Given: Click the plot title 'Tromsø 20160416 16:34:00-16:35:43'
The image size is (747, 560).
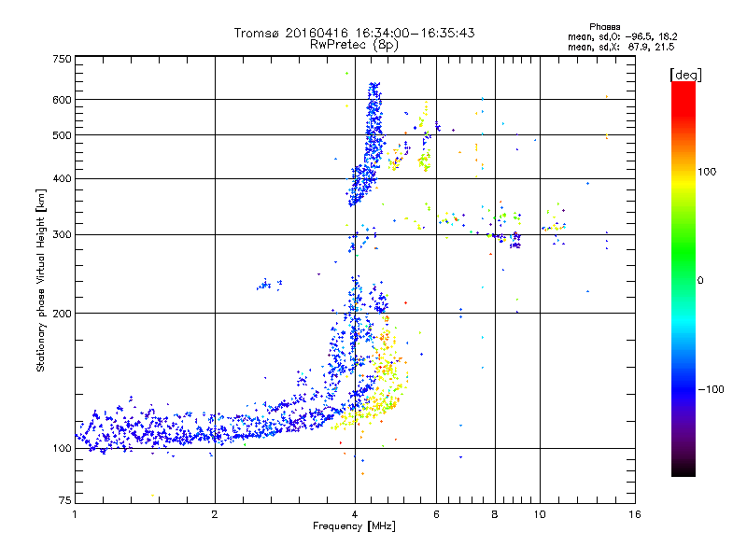Looking at the screenshot, I should (x=355, y=33).
